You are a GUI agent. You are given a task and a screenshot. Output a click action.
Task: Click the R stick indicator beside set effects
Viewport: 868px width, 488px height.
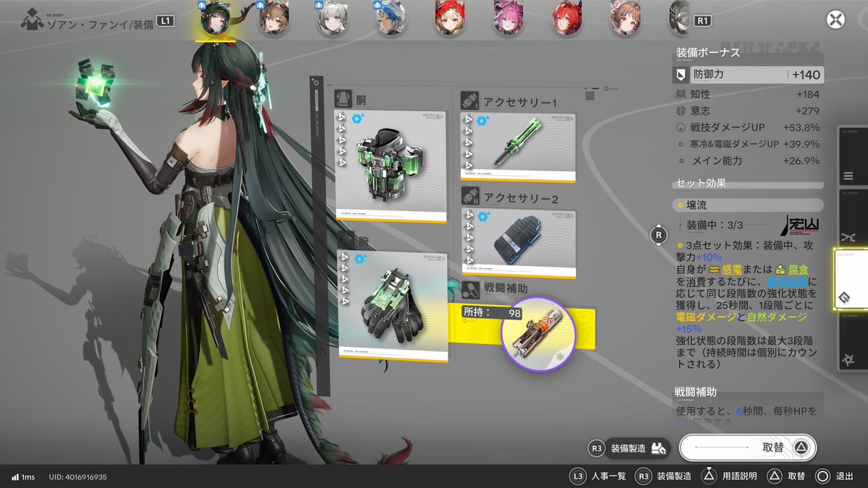(658, 234)
